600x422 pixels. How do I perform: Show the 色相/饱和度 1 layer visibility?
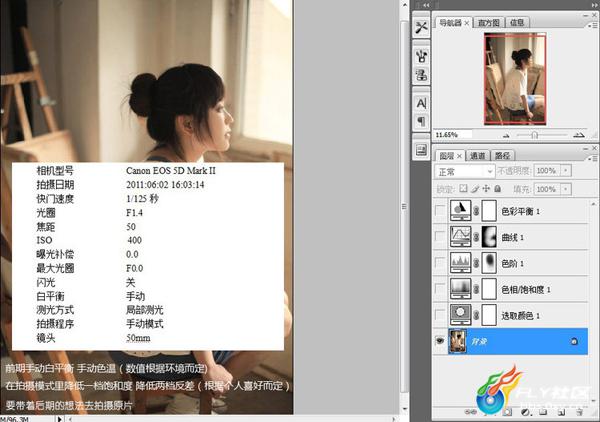point(440,289)
